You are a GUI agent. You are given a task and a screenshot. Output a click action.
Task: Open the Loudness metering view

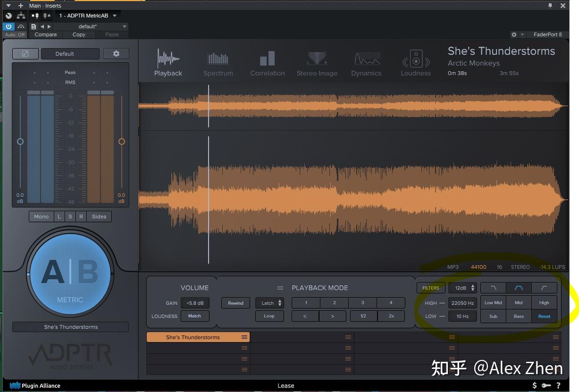[x=416, y=64]
